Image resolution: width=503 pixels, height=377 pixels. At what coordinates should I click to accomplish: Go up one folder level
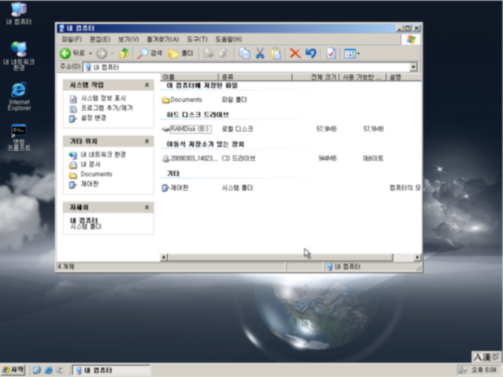pos(124,53)
